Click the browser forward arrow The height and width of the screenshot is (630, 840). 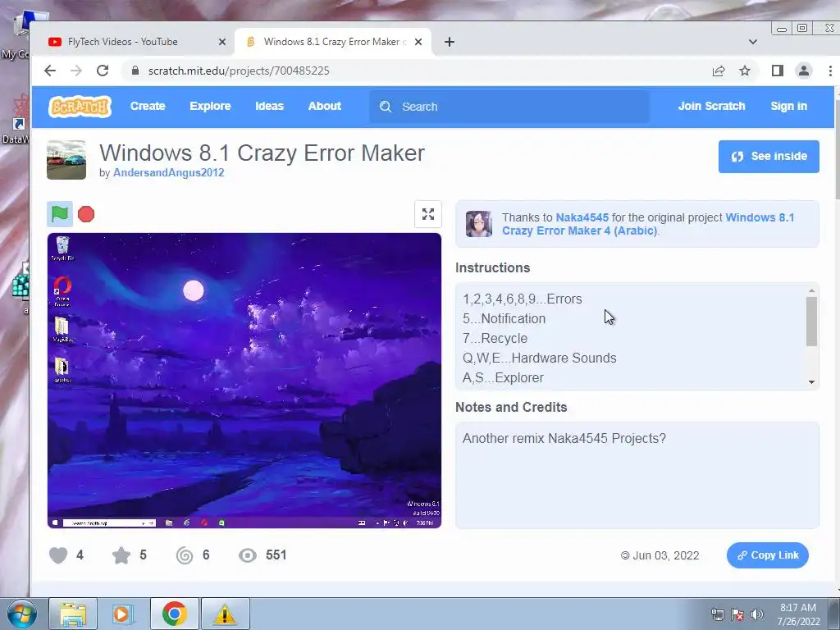(x=76, y=71)
